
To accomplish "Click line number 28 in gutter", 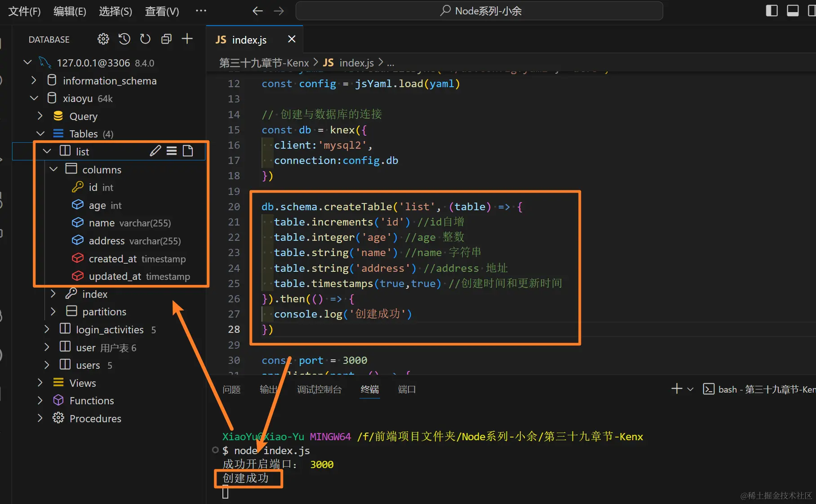I will point(234,329).
